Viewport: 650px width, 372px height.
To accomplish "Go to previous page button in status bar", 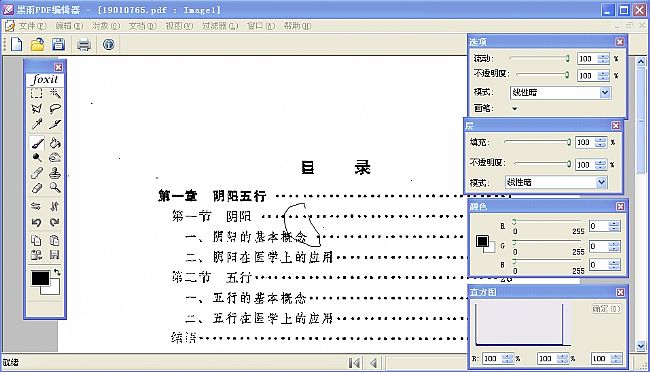I will point(374,363).
